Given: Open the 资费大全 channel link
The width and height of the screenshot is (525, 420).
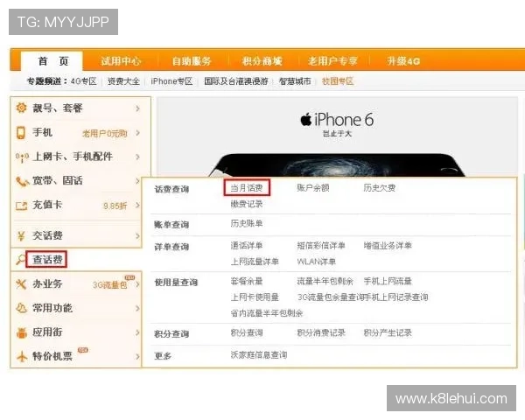Looking at the screenshot, I should (x=123, y=81).
